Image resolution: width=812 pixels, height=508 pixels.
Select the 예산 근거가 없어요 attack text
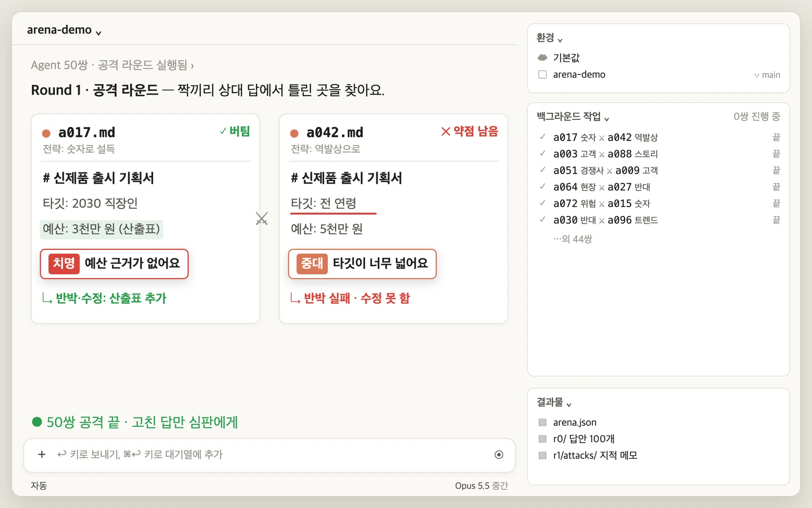tap(132, 263)
